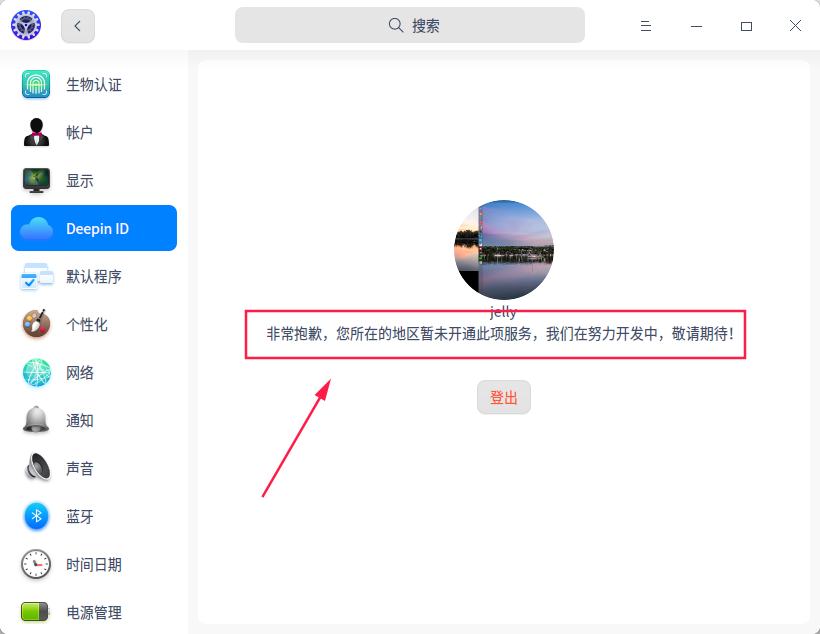Click the battery icon for 电源管理
This screenshot has height=634, width=820.
point(35,612)
